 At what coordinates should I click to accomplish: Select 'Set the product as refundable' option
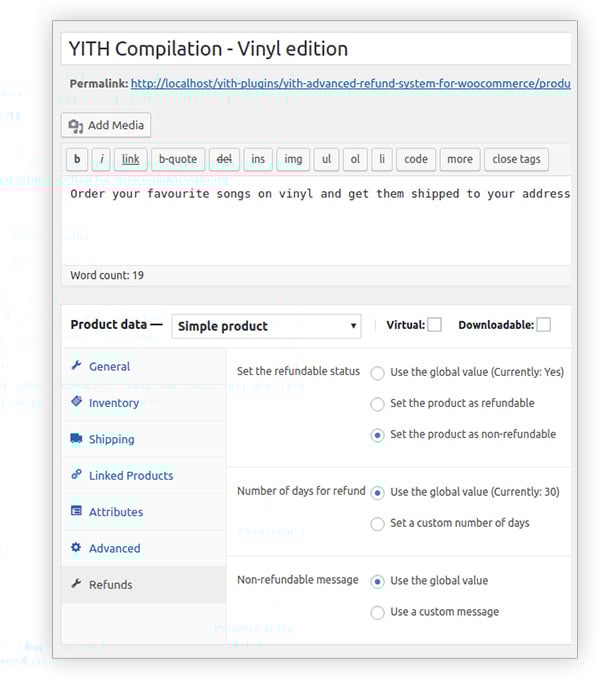pos(377,404)
